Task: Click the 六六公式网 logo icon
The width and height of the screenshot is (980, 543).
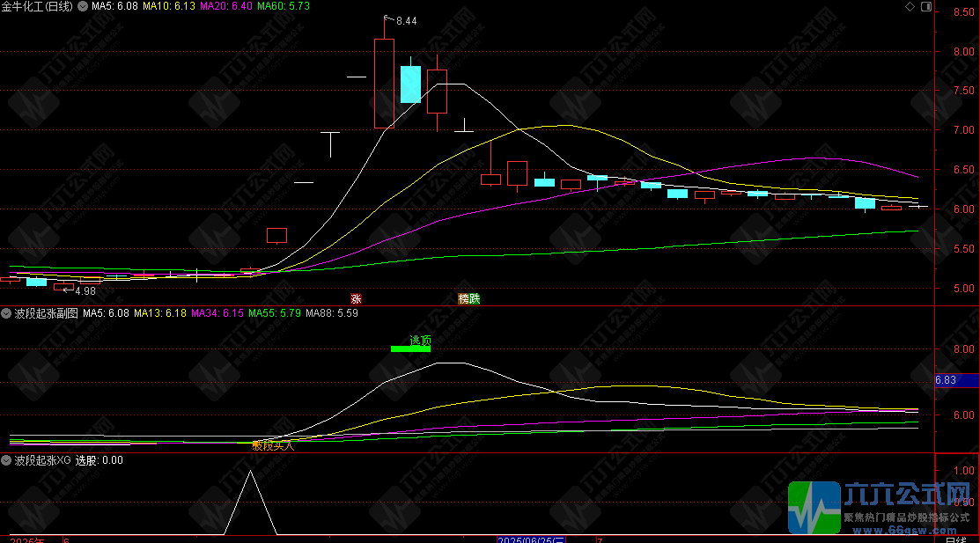Action: (814, 508)
